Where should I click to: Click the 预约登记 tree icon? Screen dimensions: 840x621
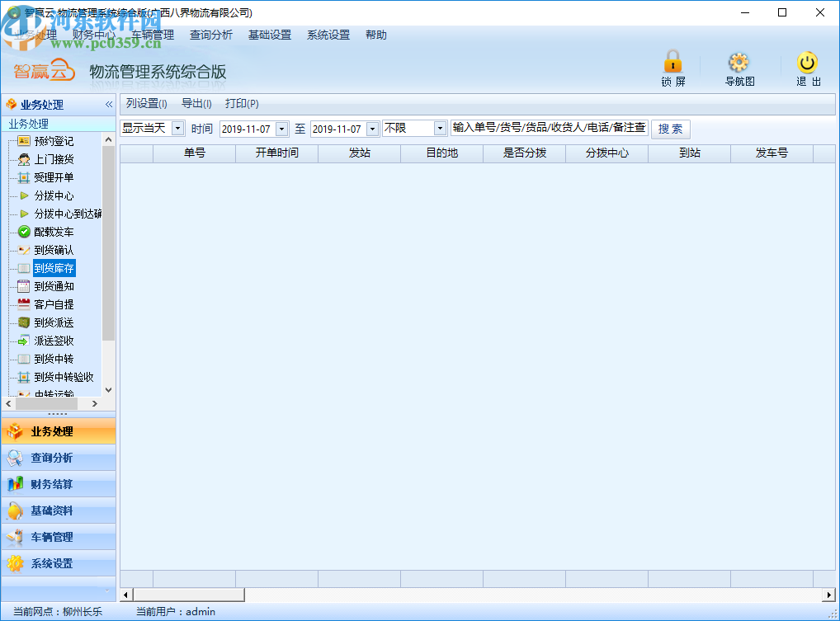tap(24, 141)
